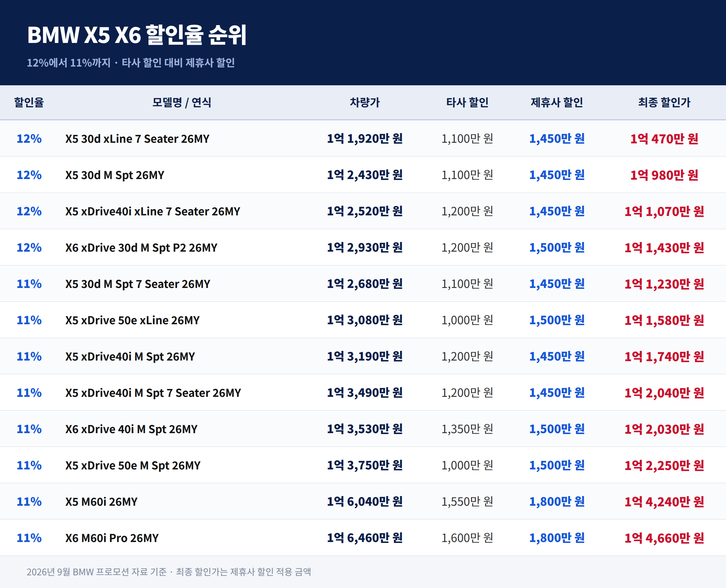Select final price "1억 2,250만 원"

(x=664, y=465)
